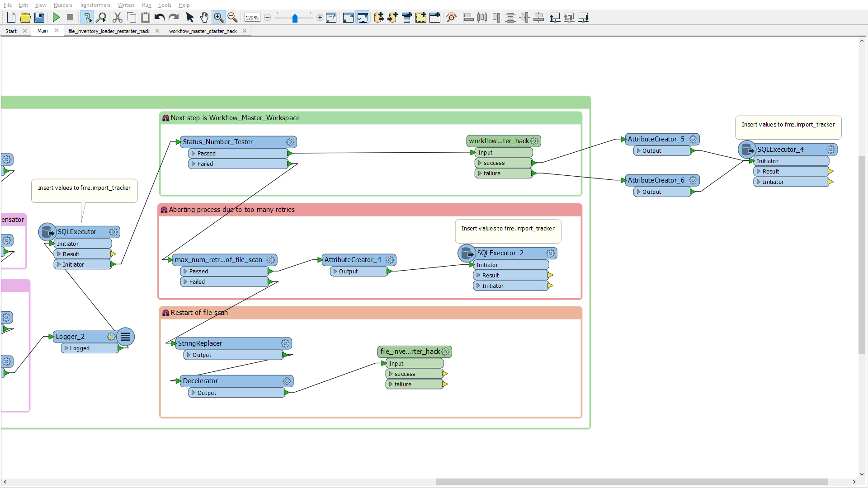Redo the last undone action

(x=174, y=18)
